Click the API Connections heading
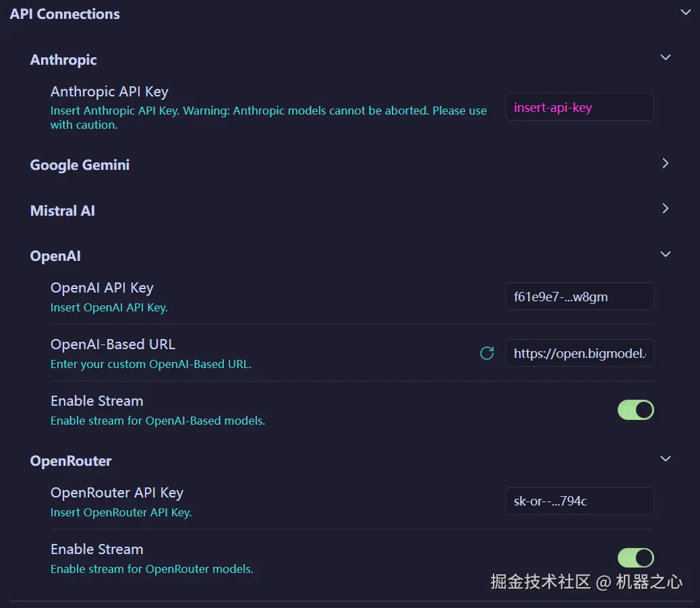Viewport: 700px width, 608px height. (x=65, y=14)
